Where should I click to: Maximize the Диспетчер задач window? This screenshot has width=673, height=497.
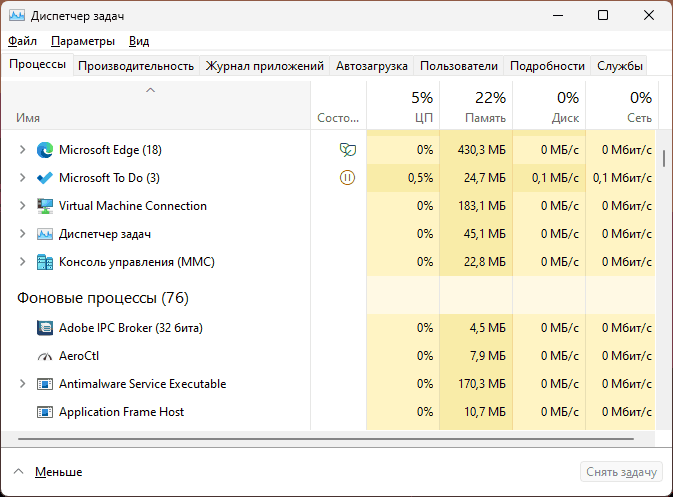pyautogui.click(x=603, y=15)
